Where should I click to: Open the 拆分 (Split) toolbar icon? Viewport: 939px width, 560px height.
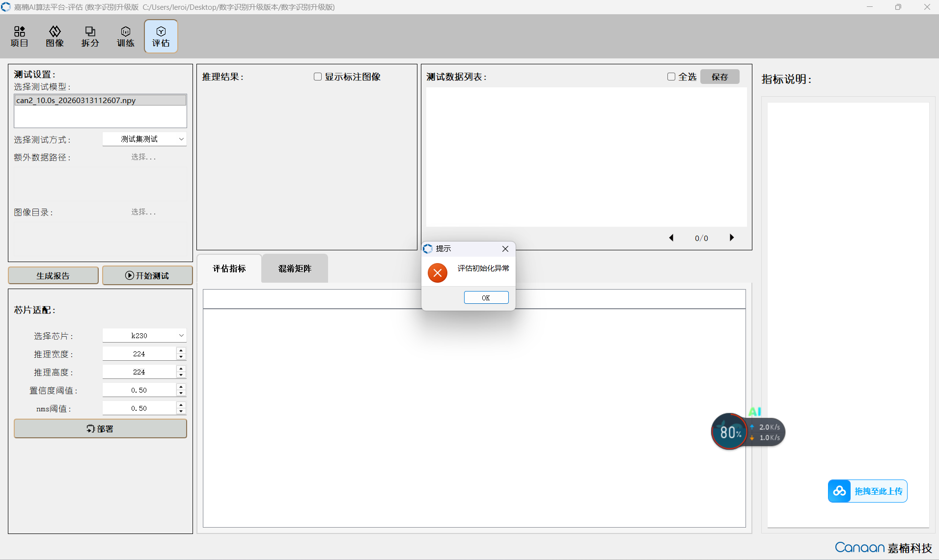point(90,37)
